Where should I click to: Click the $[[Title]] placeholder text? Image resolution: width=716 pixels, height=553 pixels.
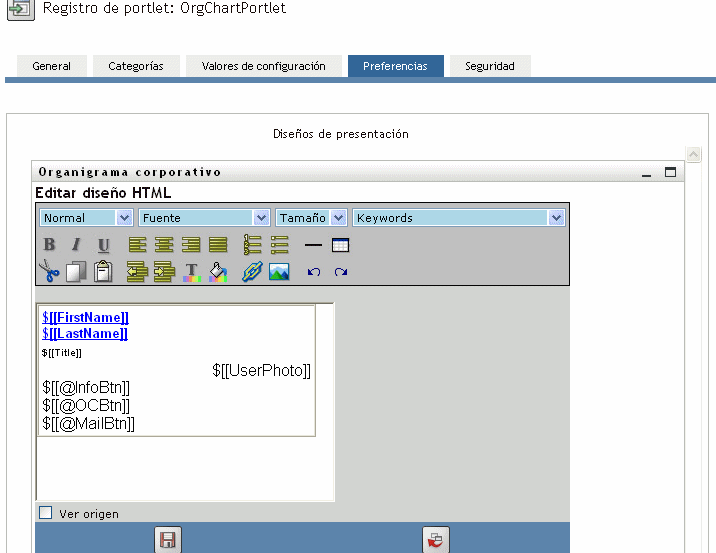[62, 353]
